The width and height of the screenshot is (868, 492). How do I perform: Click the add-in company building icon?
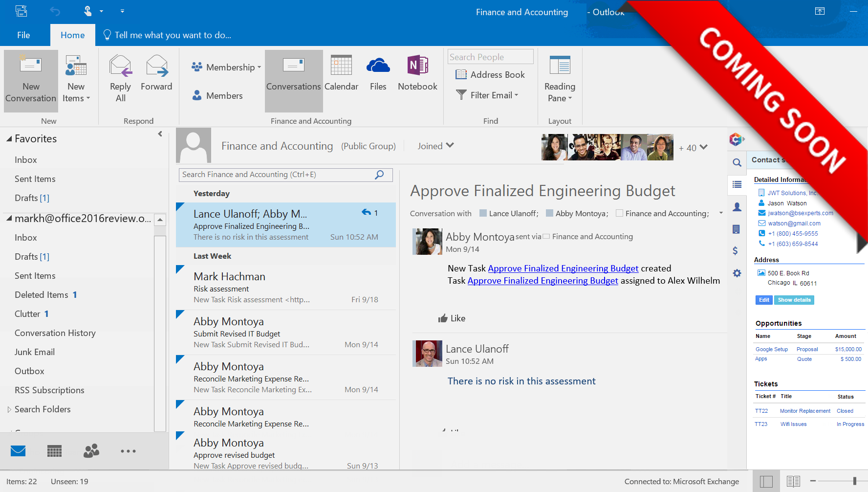coord(737,229)
